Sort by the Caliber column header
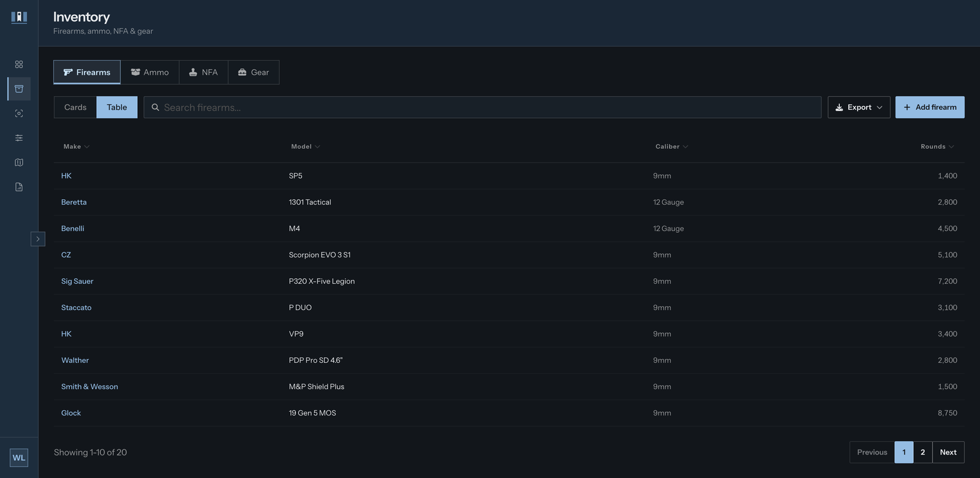Image resolution: width=980 pixels, height=478 pixels. coord(671,146)
